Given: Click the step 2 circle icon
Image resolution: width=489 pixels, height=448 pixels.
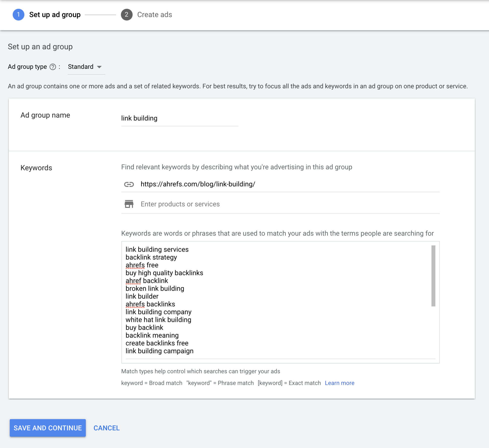Looking at the screenshot, I should point(126,15).
